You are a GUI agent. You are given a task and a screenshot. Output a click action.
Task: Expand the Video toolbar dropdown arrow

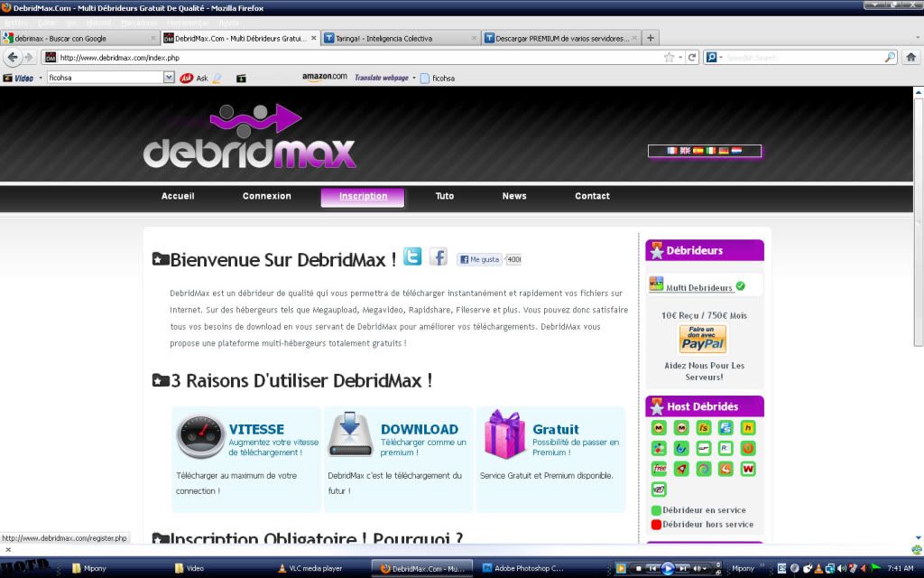[x=41, y=78]
